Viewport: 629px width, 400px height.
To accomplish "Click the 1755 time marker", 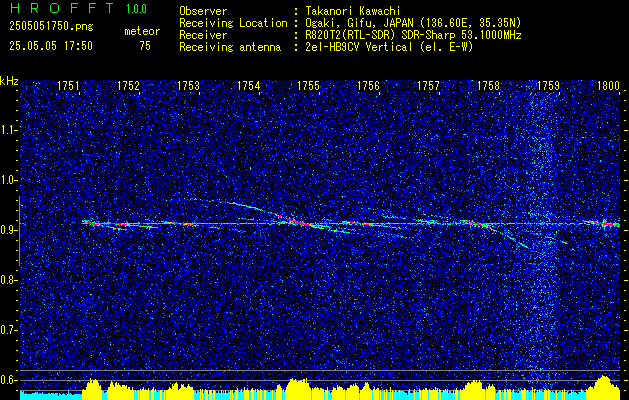I will click(x=308, y=85).
